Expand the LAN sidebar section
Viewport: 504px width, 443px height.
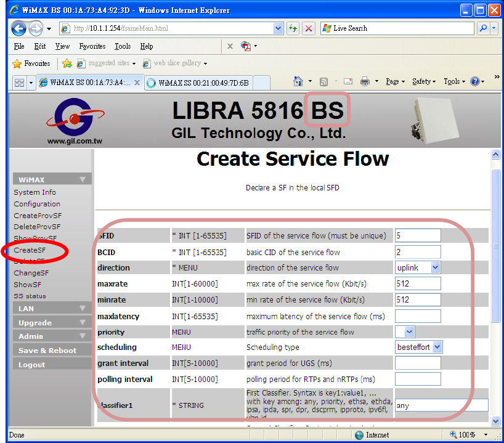point(52,308)
